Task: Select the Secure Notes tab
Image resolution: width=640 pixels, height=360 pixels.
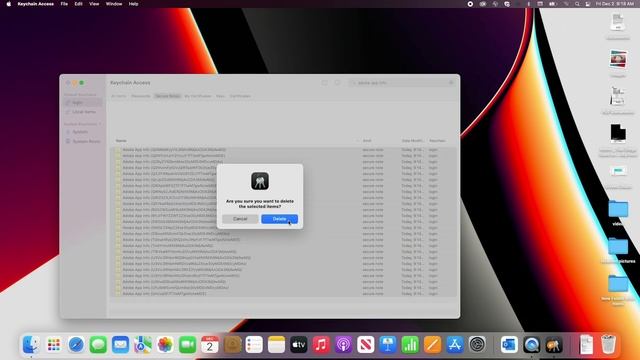Action: (x=167, y=96)
